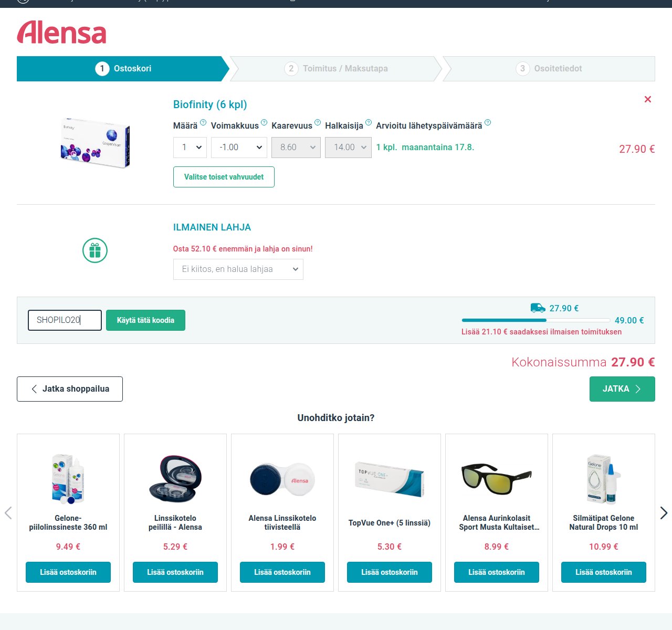
Task: Open the Määrä quantity dropdown
Action: tap(190, 148)
